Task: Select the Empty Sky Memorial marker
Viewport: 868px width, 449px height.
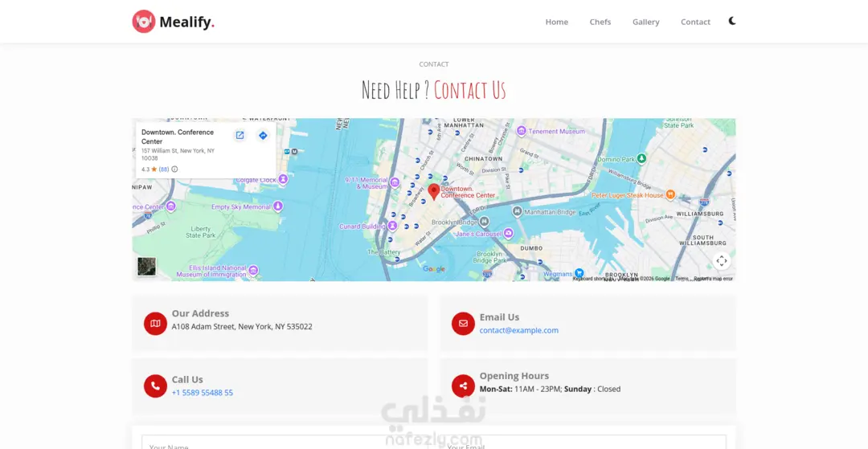Action: (x=278, y=206)
